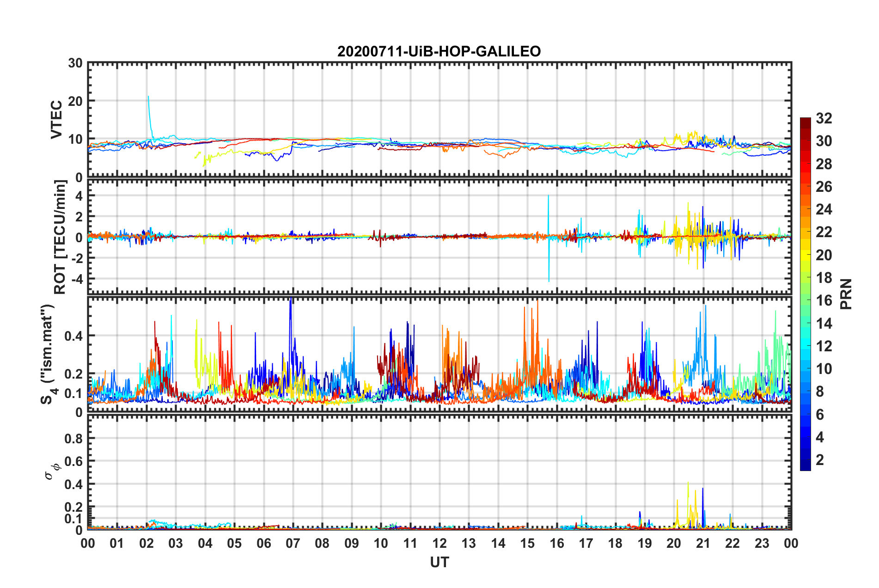Select the 01 hour tick on UT axis

click(x=117, y=543)
